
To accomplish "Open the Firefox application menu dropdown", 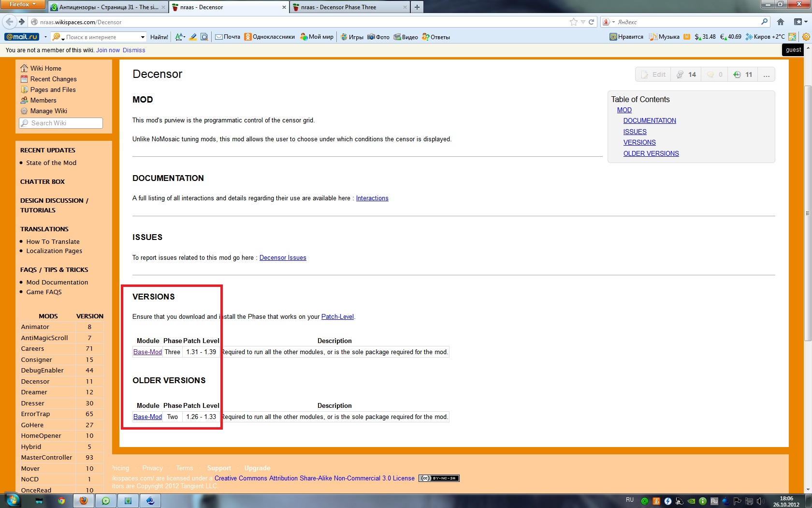I will coord(22,4).
